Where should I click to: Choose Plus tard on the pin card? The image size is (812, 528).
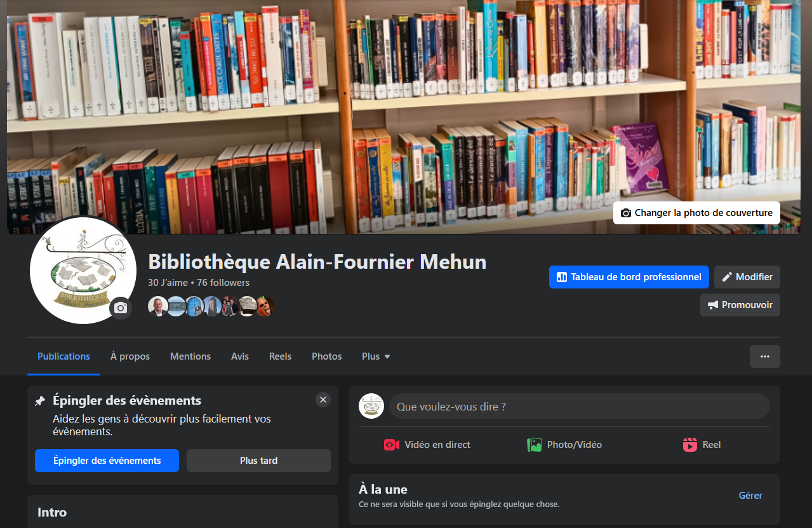(258, 461)
